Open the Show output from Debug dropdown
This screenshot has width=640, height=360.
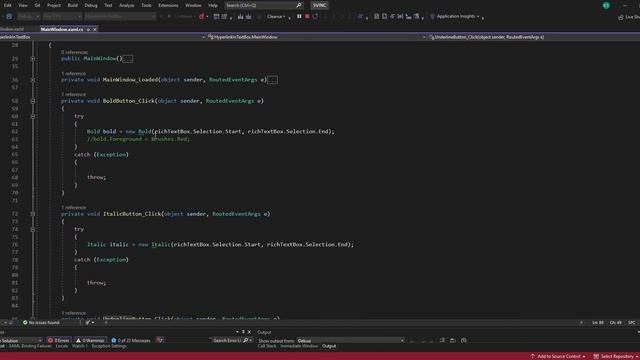tap(351, 340)
